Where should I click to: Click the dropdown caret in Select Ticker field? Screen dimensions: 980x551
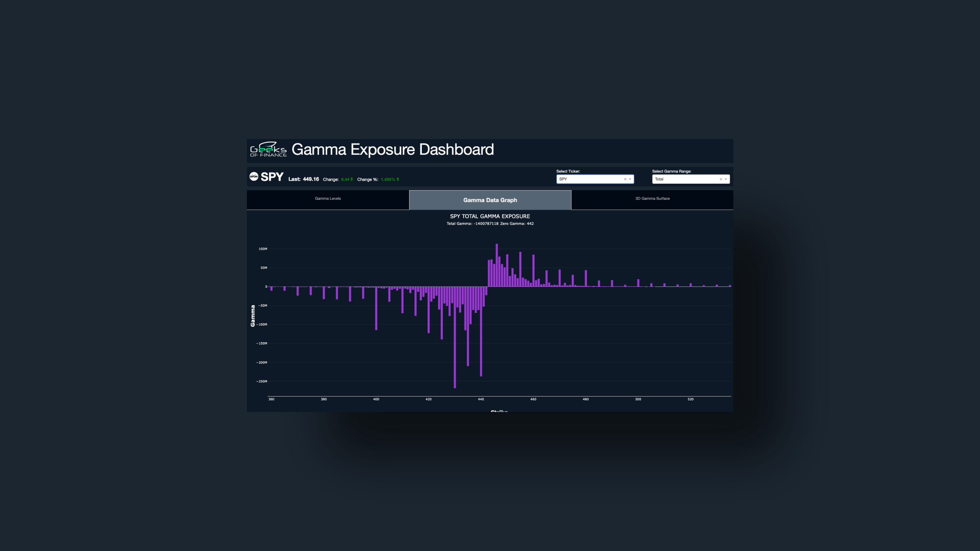630,179
